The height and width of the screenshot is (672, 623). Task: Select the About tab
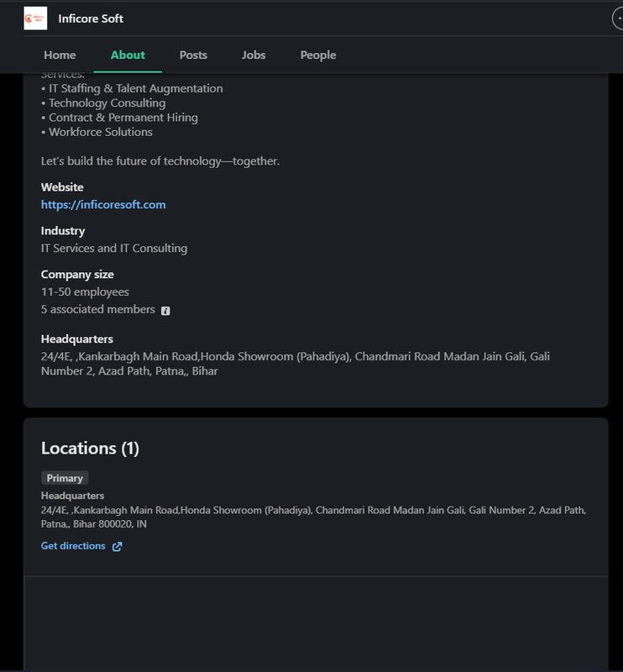coord(128,55)
